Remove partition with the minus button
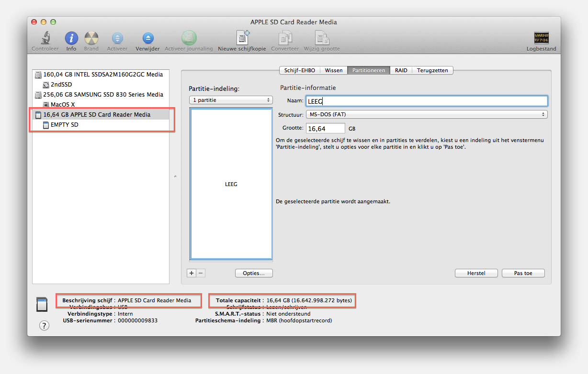The image size is (588, 374). pyautogui.click(x=201, y=273)
